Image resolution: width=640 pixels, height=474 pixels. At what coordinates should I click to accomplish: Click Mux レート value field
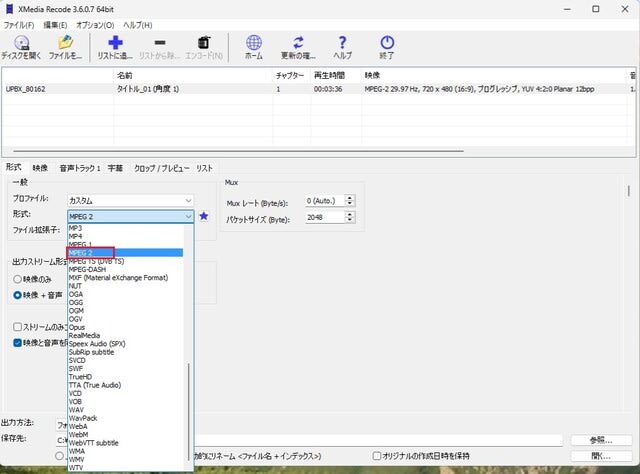324,201
